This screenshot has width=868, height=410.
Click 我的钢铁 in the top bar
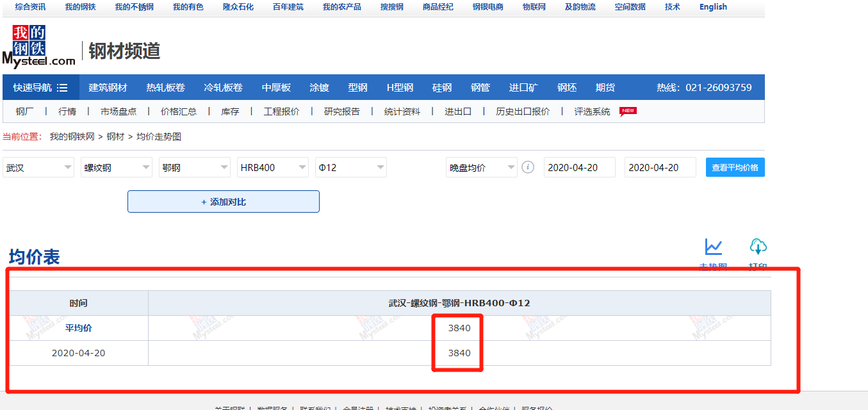pyautogui.click(x=80, y=7)
